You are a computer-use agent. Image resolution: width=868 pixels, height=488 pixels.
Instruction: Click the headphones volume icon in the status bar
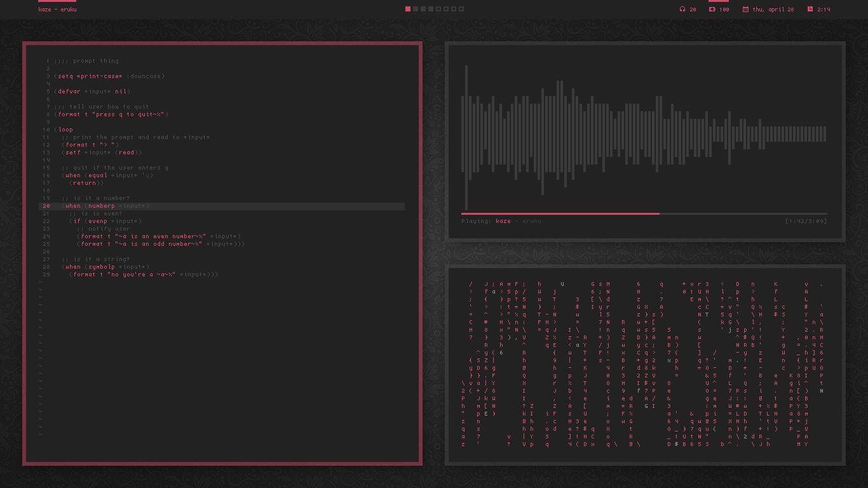coord(682,9)
